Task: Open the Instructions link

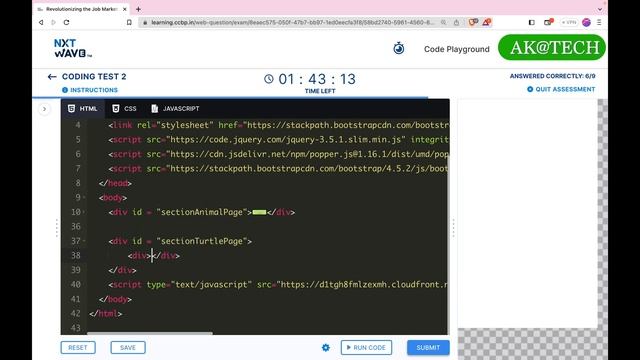Action: (x=90, y=90)
